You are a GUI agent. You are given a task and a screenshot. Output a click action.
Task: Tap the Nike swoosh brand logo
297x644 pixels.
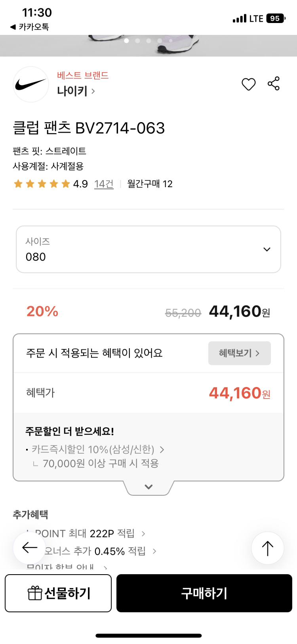coord(31,84)
